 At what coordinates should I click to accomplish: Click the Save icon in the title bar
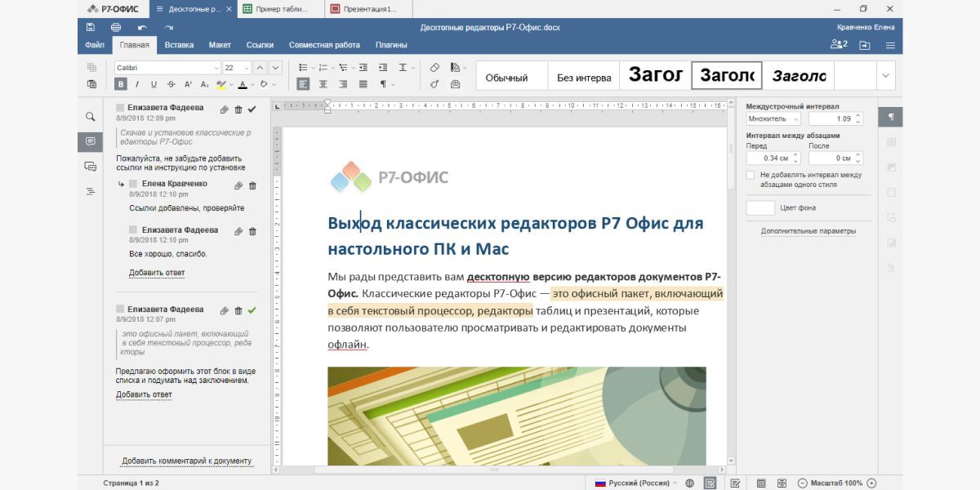coord(91,27)
